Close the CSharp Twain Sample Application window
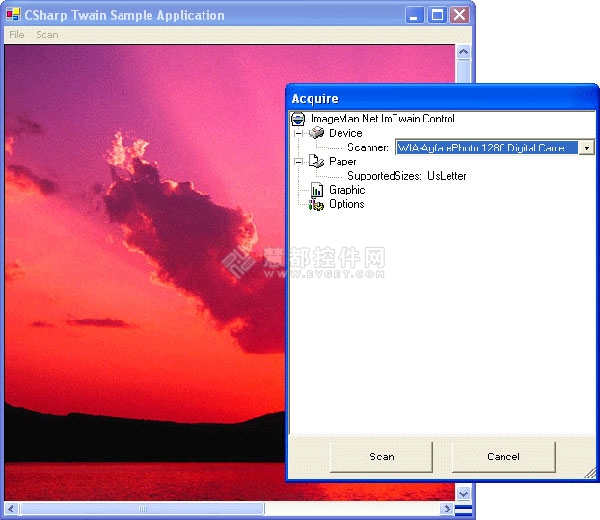 (x=460, y=15)
